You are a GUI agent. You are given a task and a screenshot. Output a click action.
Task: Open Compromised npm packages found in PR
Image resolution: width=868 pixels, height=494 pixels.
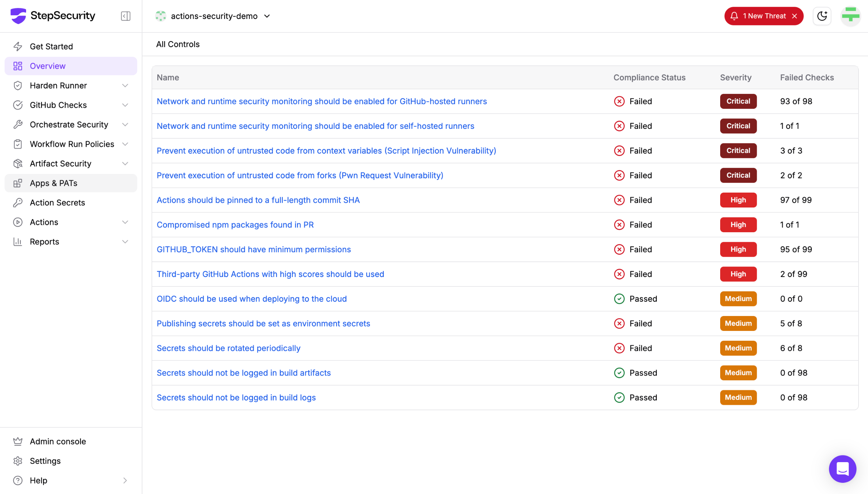click(x=235, y=224)
